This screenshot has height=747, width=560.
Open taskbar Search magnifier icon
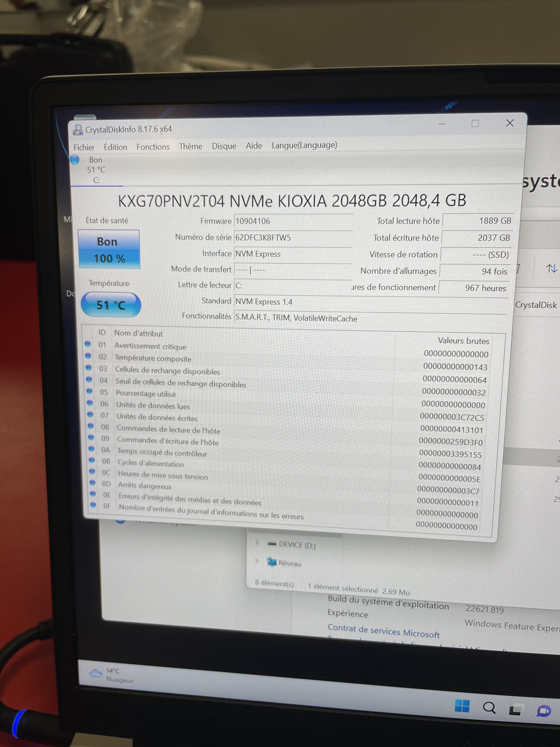tap(489, 707)
